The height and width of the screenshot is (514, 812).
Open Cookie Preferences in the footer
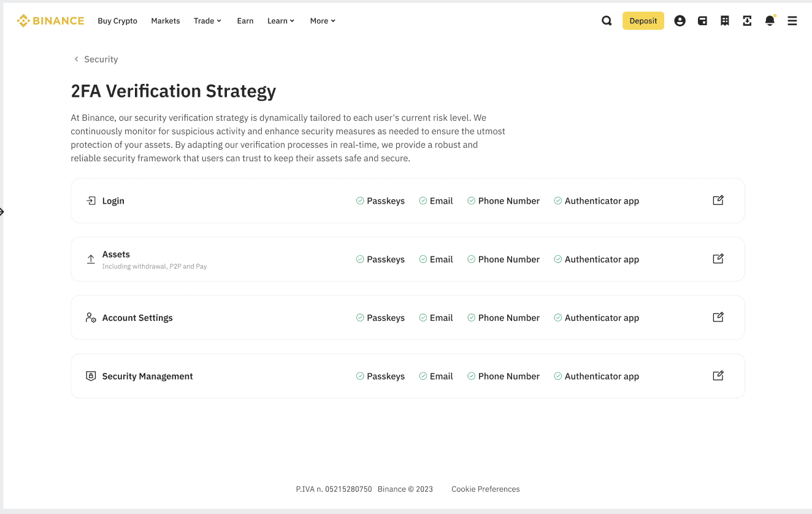(486, 489)
